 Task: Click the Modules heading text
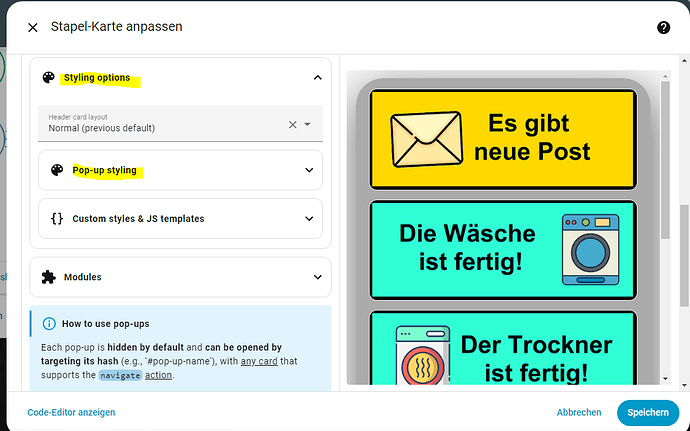82,277
